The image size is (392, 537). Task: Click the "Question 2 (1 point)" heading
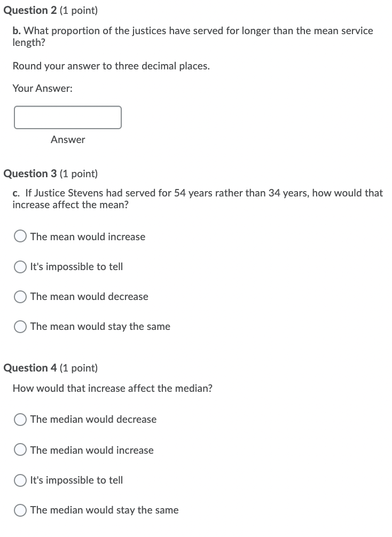tap(51, 10)
